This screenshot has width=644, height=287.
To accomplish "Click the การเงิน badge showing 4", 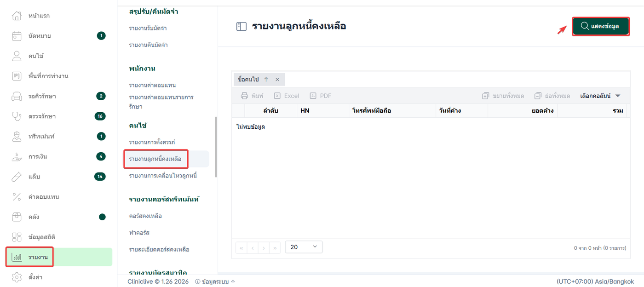I will (101, 156).
